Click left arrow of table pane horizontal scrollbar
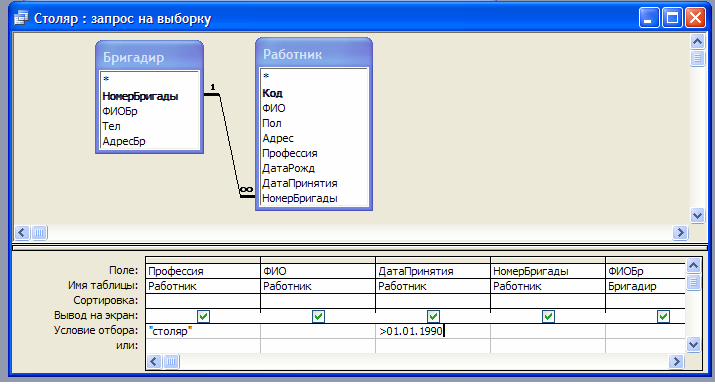This screenshot has height=384, width=715. [x=22, y=233]
